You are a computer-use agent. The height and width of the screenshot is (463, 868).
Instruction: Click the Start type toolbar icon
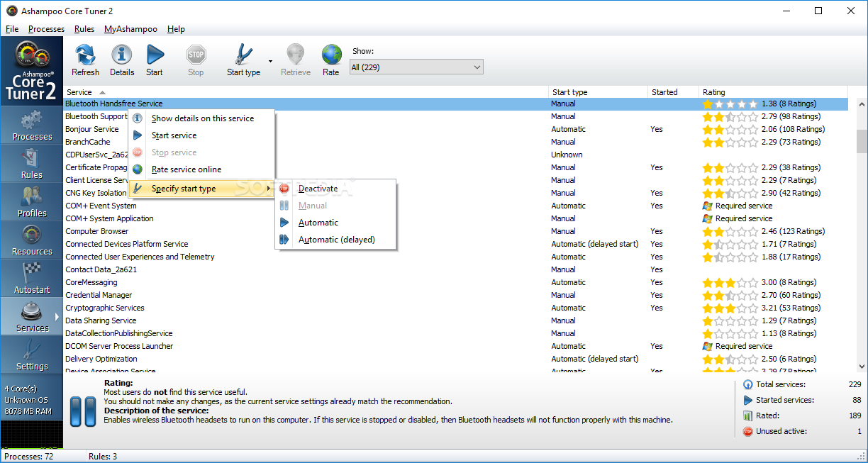coord(243,60)
